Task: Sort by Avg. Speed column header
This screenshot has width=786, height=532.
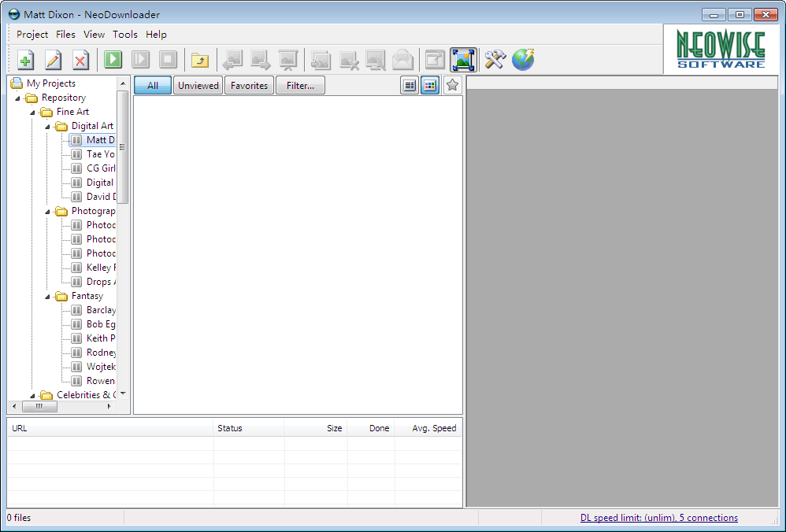Action: click(x=428, y=428)
